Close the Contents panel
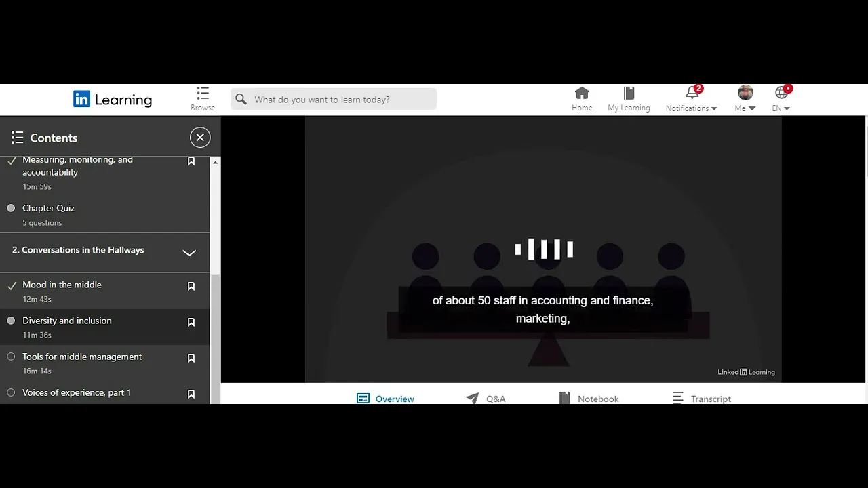The image size is (868, 488). coord(200,138)
